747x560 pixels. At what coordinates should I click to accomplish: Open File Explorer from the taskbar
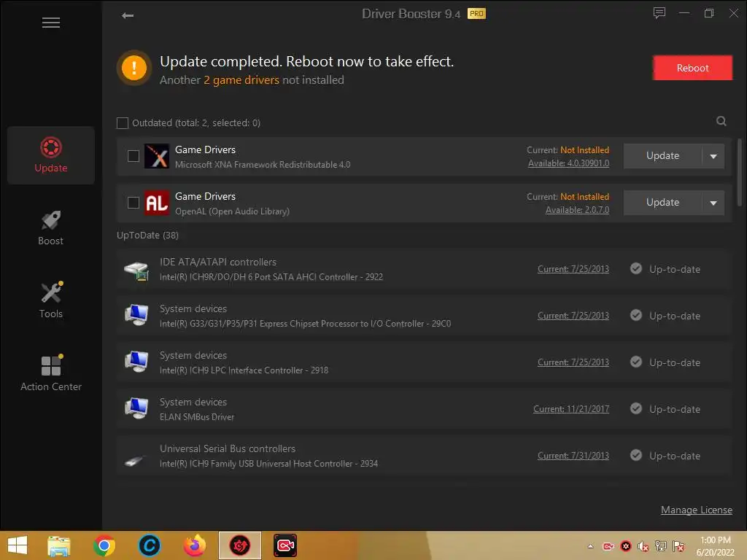click(x=59, y=545)
